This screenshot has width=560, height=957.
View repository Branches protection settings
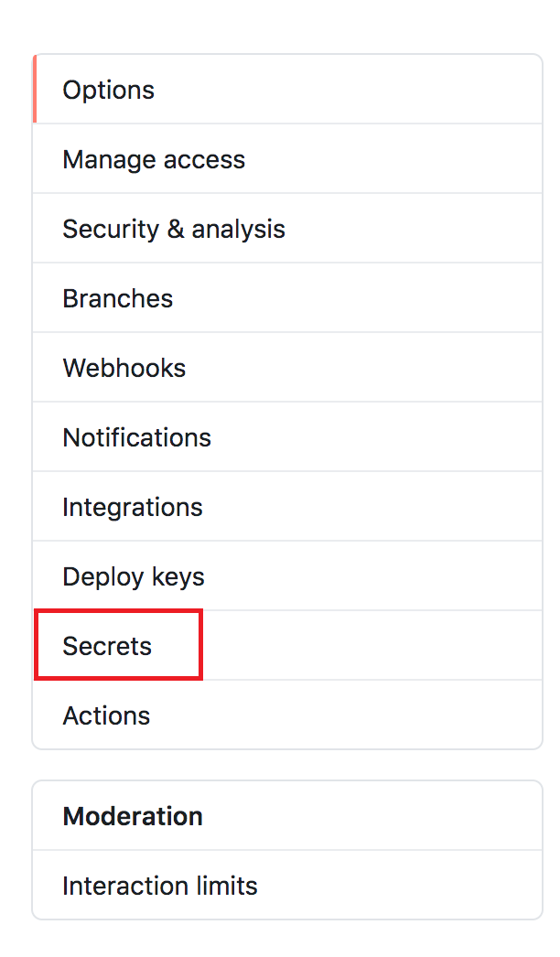pyautogui.click(x=118, y=298)
